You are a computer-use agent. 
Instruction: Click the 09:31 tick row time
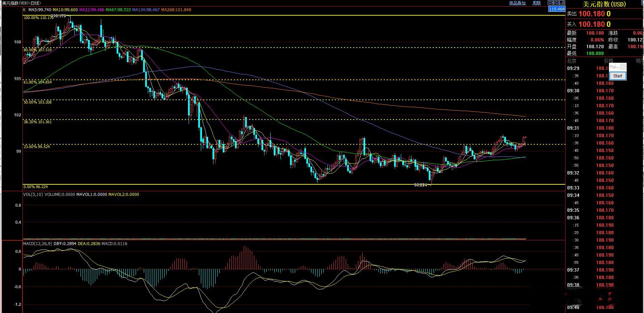click(x=573, y=128)
